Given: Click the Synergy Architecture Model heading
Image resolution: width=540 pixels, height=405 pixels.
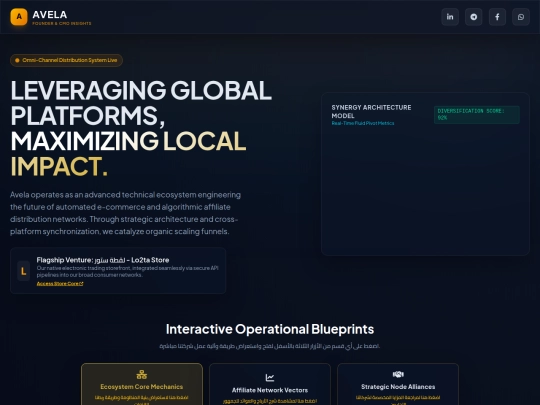Looking at the screenshot, I should (x=371, y=112).
